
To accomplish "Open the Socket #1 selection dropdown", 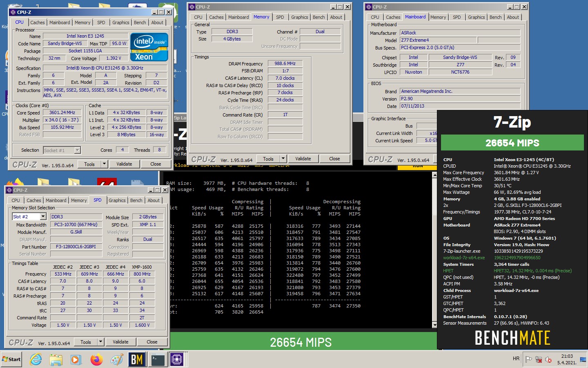I will 78,150.
